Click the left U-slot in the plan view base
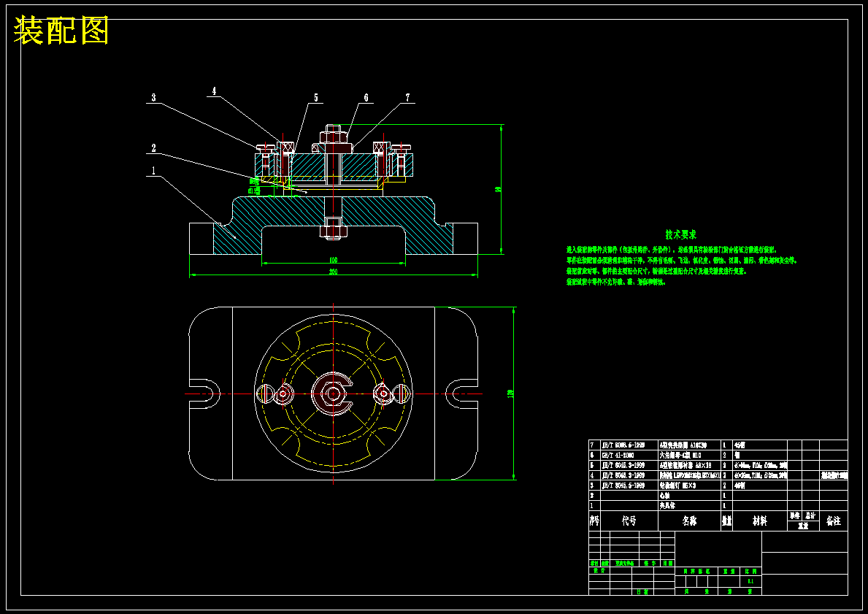868x614 pixels. (x=205, y=394)
